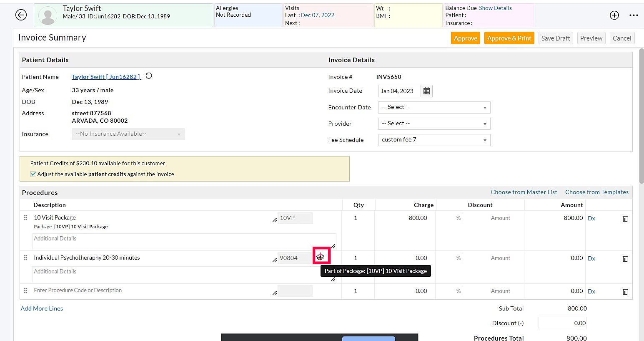Click the package icon on the psychotherapy line
The width and height of the screenshot is (644, 341).
(x=321, y=256)
